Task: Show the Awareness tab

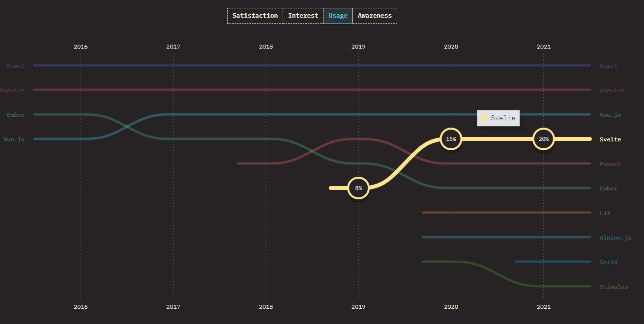Action: pos(375,16)
